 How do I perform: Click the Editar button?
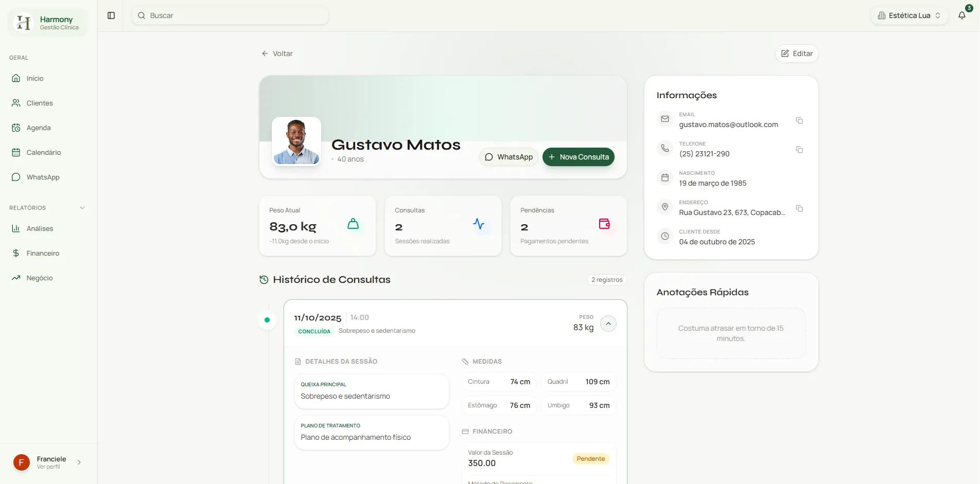point(796,53)
